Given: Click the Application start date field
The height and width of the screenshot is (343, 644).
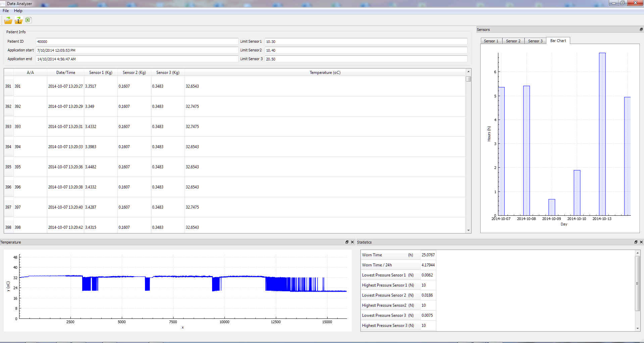Looking at the screenshot, I should pos(137,50).
